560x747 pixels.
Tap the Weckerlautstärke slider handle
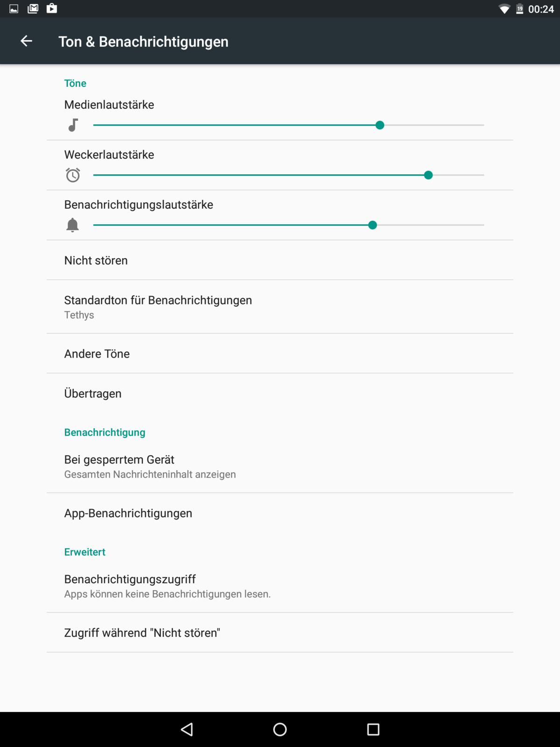428,175
